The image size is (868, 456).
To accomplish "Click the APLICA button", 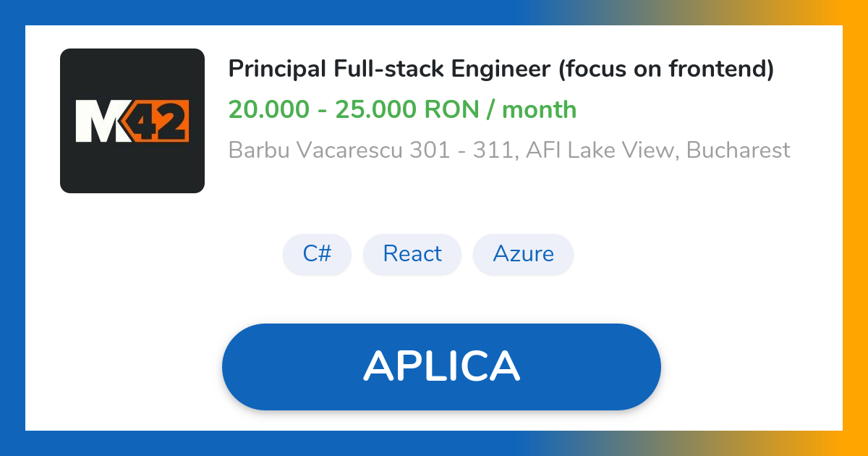I will pyautogui.click(x=441, y=366).
